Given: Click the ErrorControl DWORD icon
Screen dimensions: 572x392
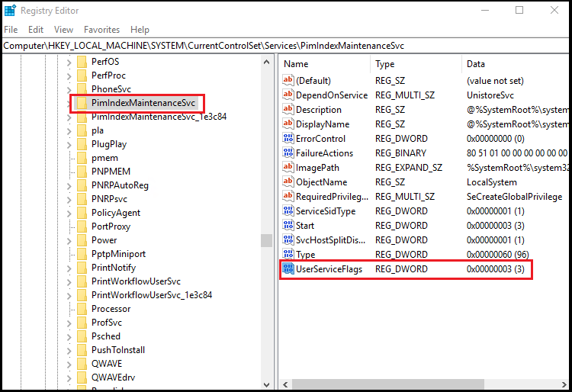Looking at the screenshot, I should (x=288, y=139).
